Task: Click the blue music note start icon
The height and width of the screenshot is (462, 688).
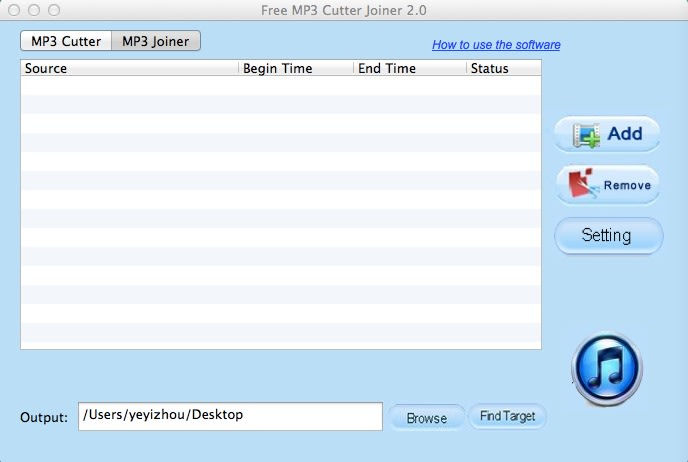Action: (607, 368)
